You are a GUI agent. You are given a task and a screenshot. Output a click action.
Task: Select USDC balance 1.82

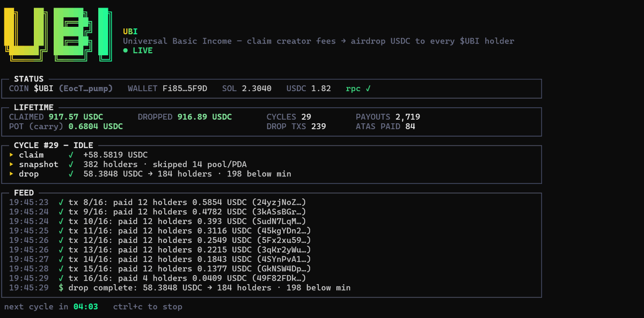point(321,88)
